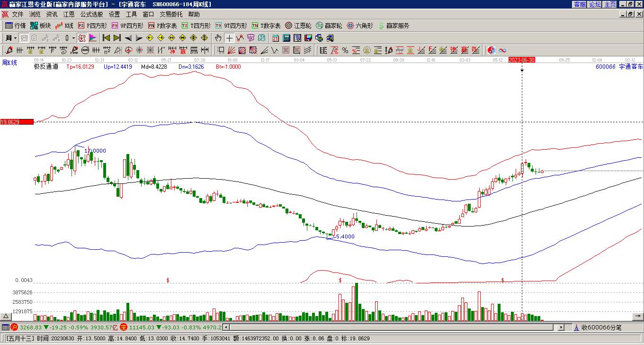This screenshot has height=345, width=644.
Task: Jump to last bar with right-end arrow
Action: point(117,38)
